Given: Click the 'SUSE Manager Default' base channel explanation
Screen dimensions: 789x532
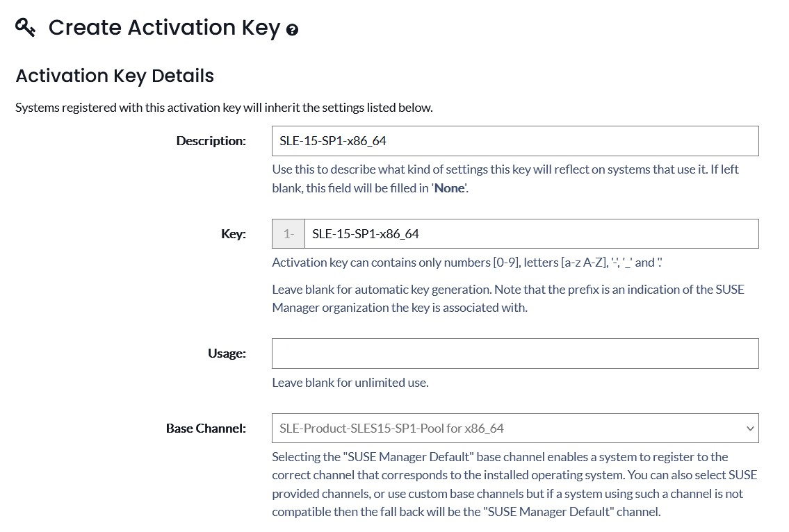Looking at the screenshot, I should [x=515, y=484].
